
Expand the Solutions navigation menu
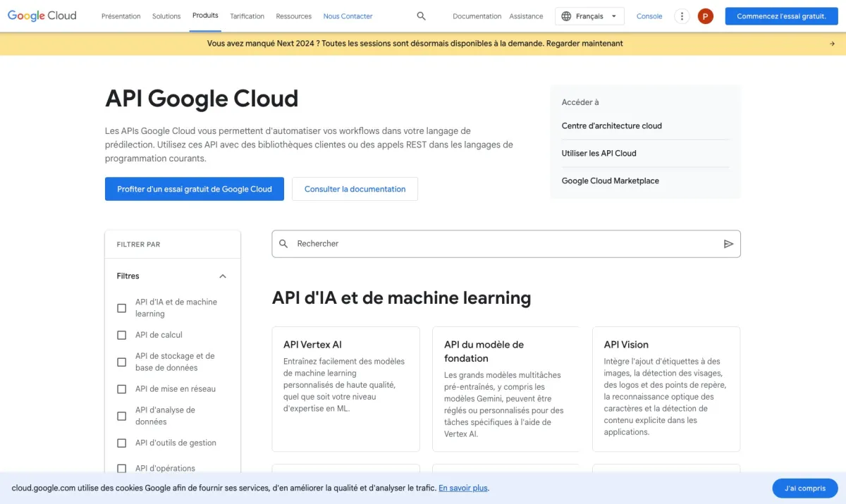166,16
